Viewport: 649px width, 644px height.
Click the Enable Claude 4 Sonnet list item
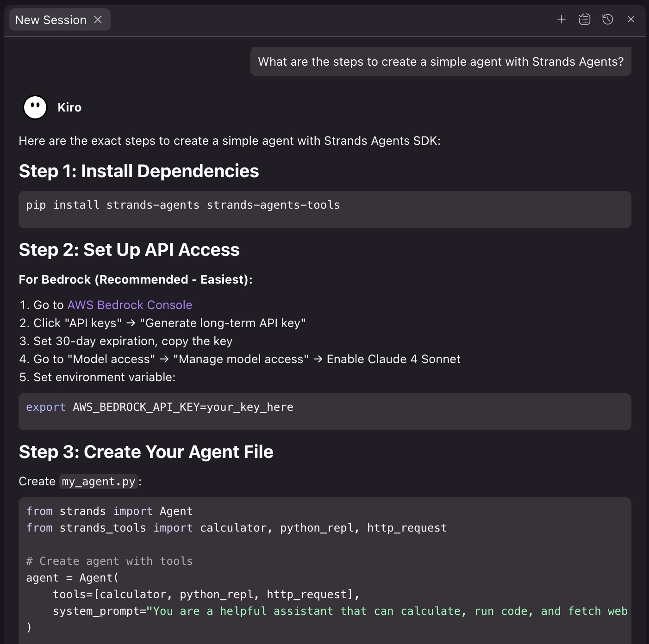coord(240,359)
